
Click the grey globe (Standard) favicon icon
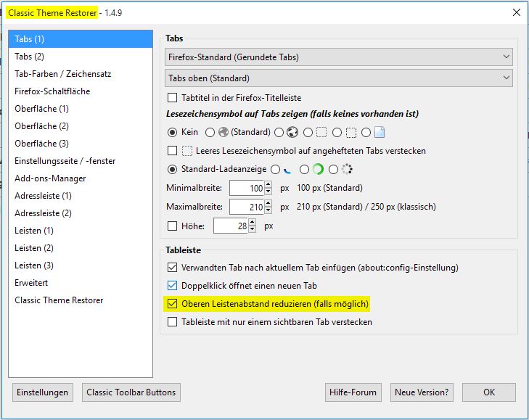point(224,132)
